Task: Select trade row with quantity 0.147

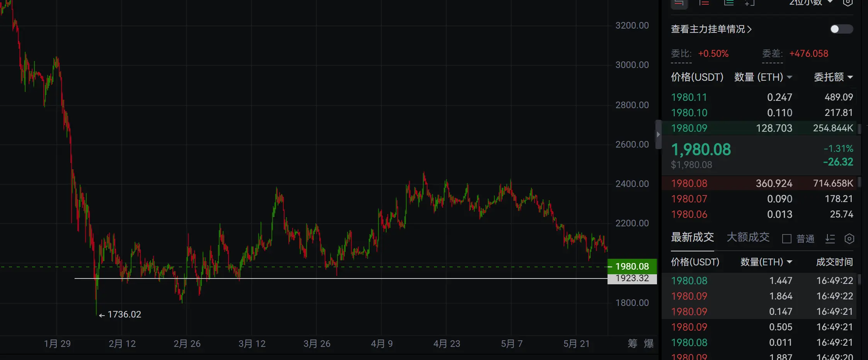Action: pyautogui.click(x=759, y=311)
